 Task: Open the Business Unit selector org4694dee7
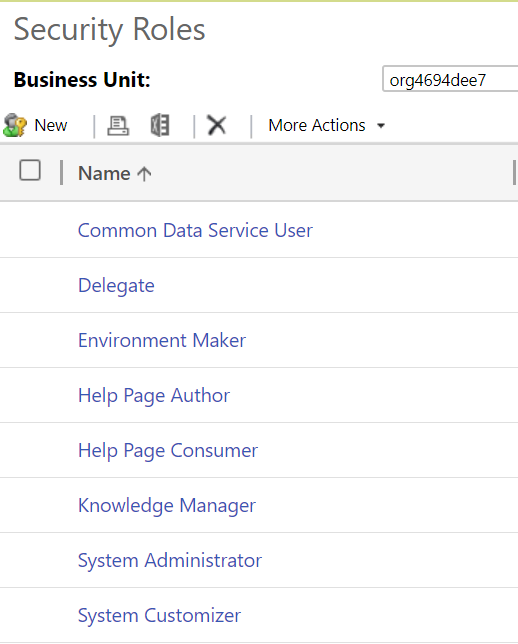pos(450,79)
